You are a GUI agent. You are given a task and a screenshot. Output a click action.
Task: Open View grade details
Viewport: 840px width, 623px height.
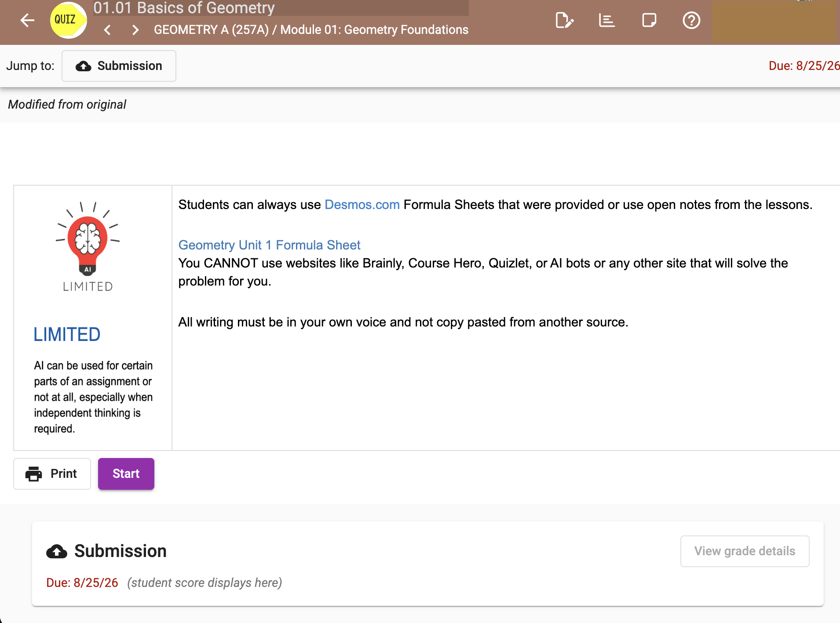[x=745, y=551]
